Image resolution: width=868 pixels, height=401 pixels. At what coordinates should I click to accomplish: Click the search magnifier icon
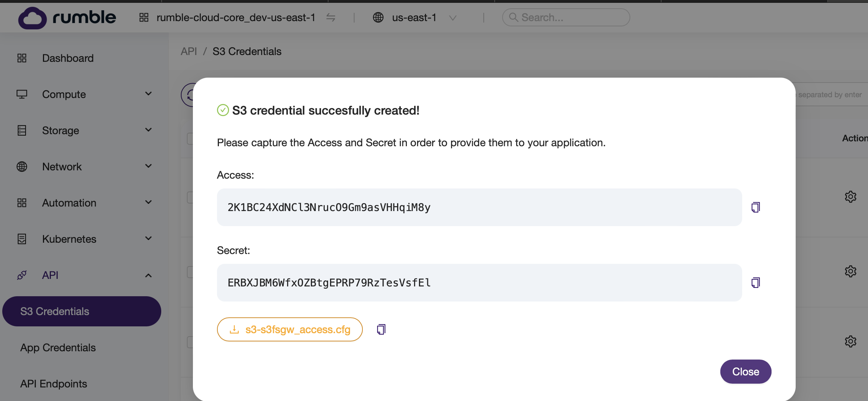tap(513, 17)
